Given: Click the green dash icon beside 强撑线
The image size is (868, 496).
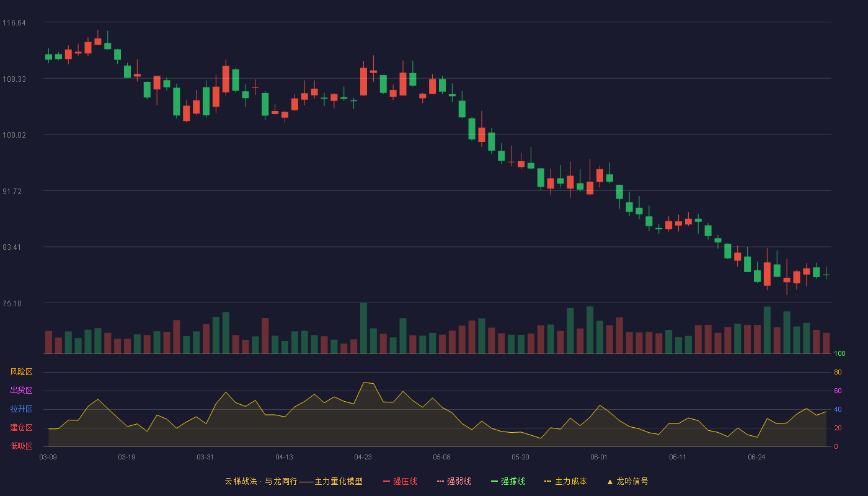Looking at the screenshot, I should pyautogui.click(x=495, y=481).
